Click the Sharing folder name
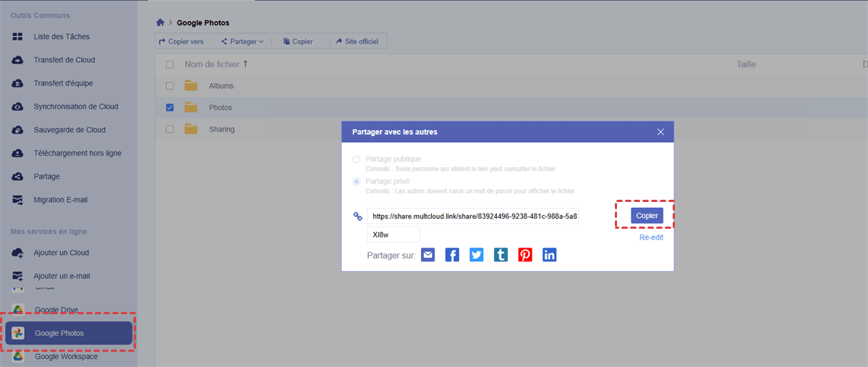Screen dimensions: 868x367 (x=222, y=130)
